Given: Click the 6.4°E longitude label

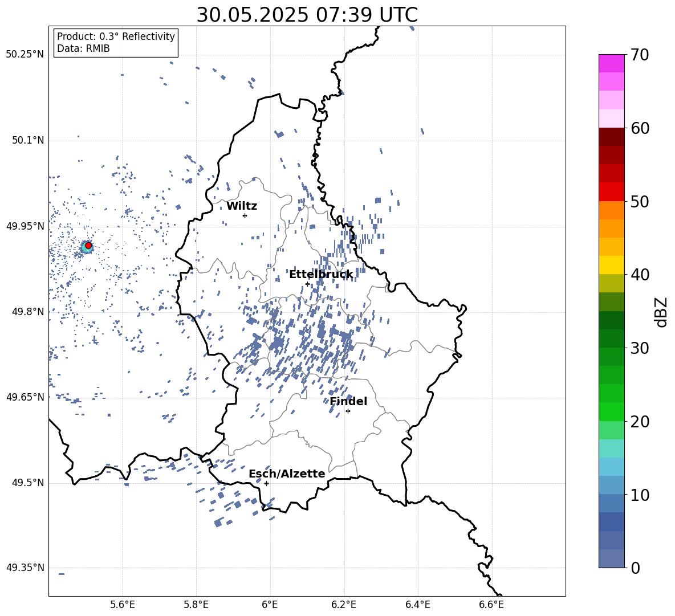Looking at the screenshot, I should (417, 605).
